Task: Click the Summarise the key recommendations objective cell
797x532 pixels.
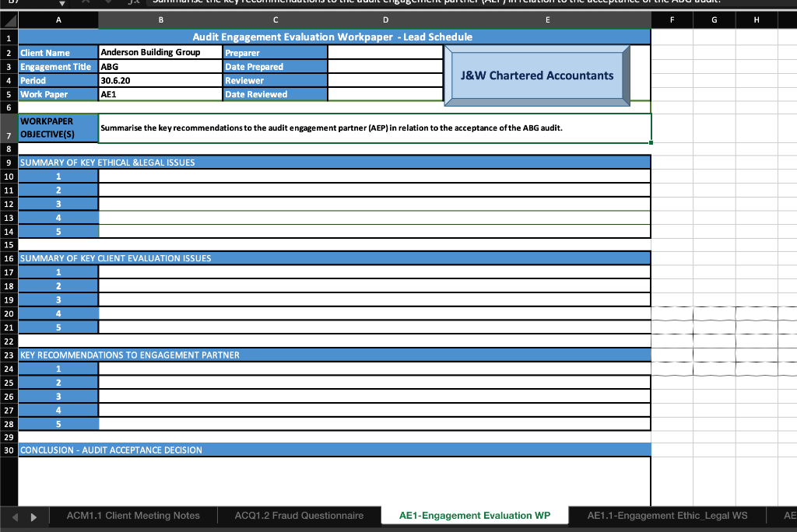Action: coord(374,128)
